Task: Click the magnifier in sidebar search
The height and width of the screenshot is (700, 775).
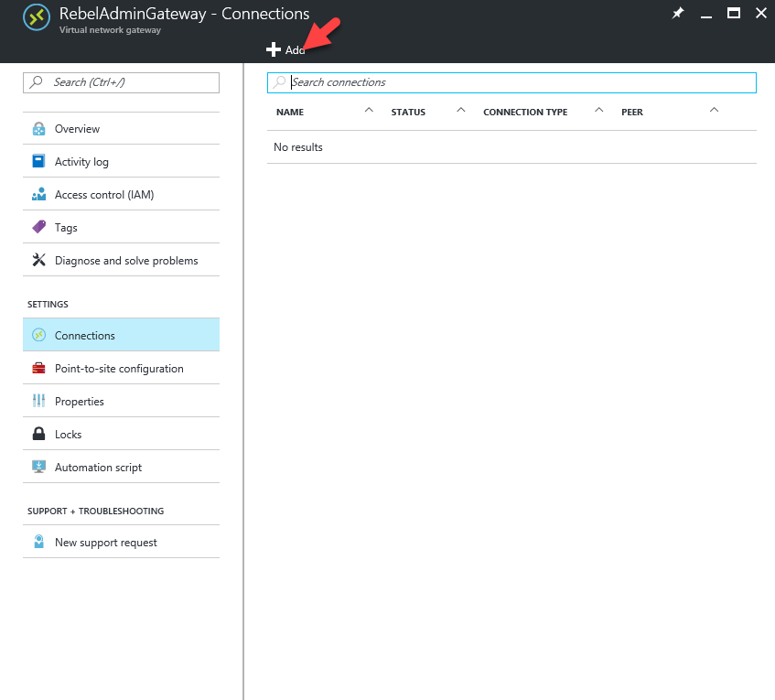Action: click(36, 82)
